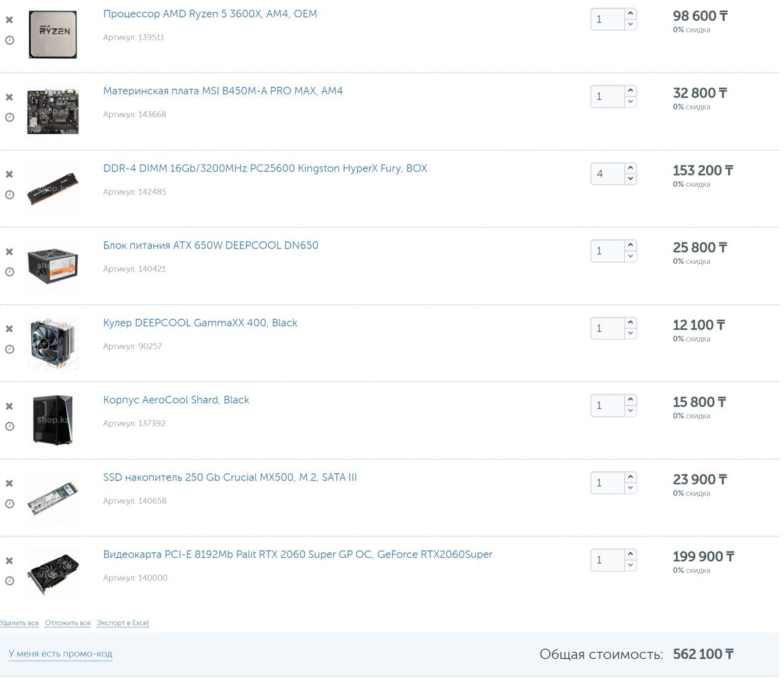Click the quantity field for DEEPCOOL DN650
Image resolution: width=784 pixels, height=679 pixels.
608,251
